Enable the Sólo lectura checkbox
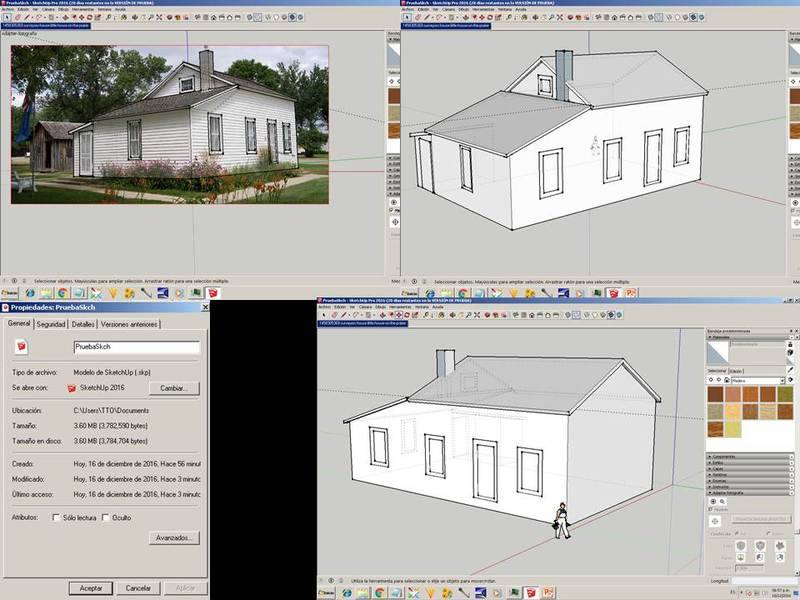The height and width of the screenshot is (600, 800). tap(56, 517)
